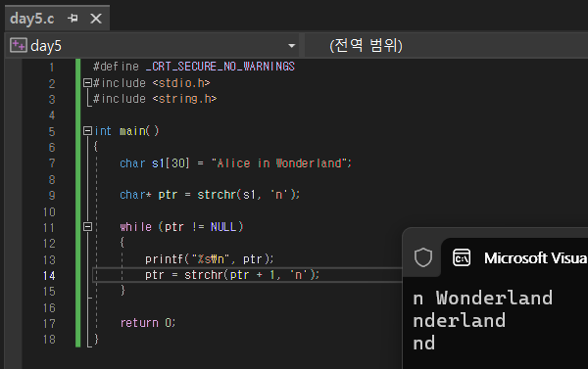The image size is (588, 369).
Task: Click the day5 project icon in navigation bar
Action: click(19, 45)
